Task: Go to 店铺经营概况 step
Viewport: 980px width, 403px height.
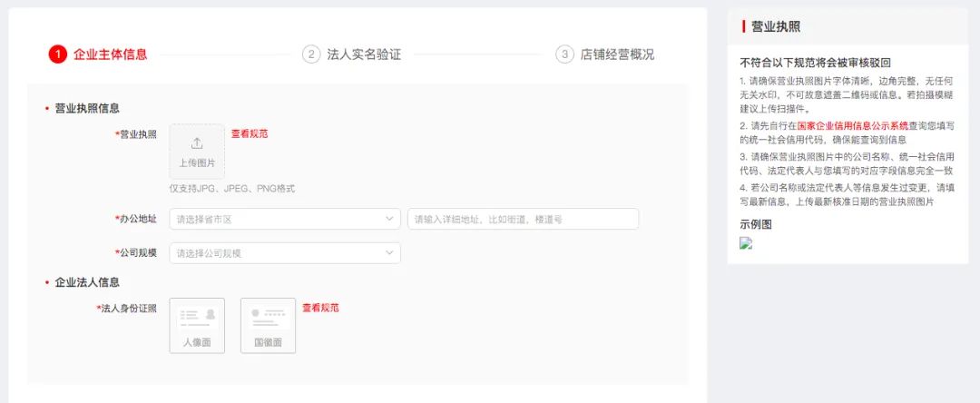Action: (617, 54)
